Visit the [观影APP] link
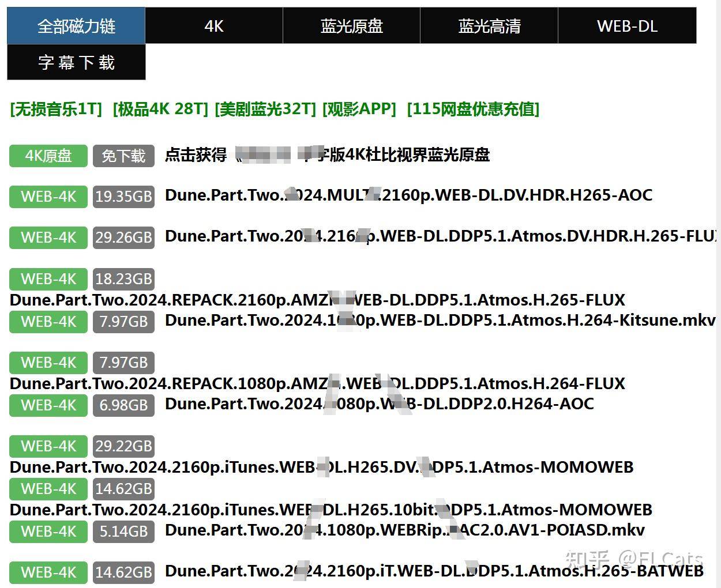721x588 pixels. click(x=359, y=109)
